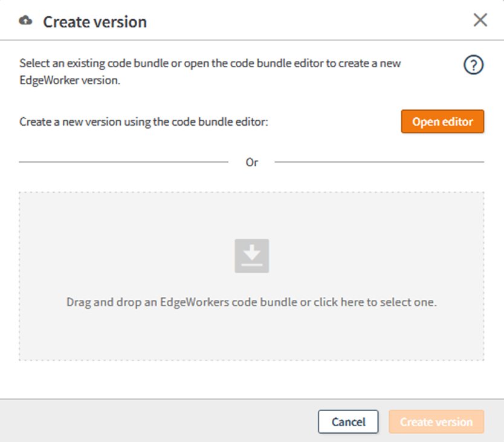
Task: Click the drop zone's dashed bottom border
Action: [x=251, y=360]
